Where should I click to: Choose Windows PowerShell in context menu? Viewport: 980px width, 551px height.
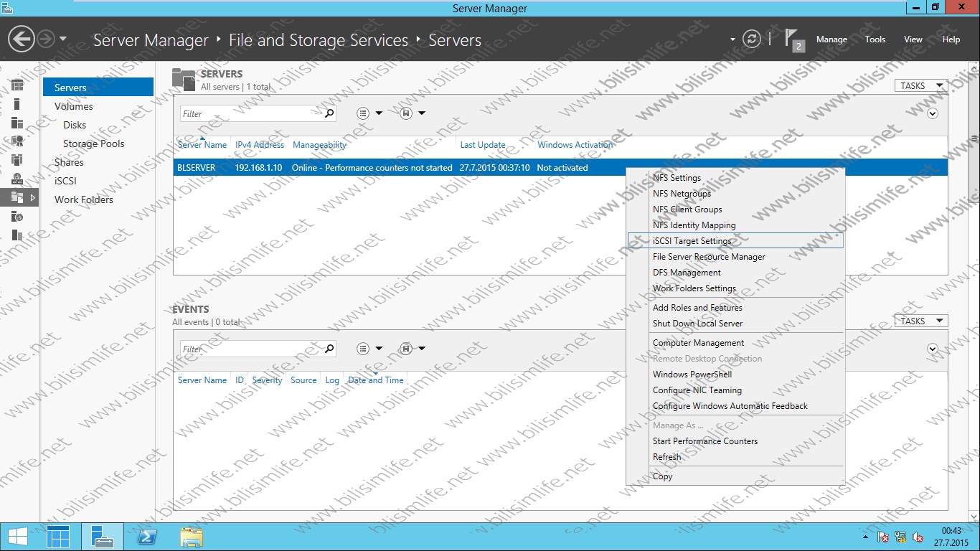(735, 375)
